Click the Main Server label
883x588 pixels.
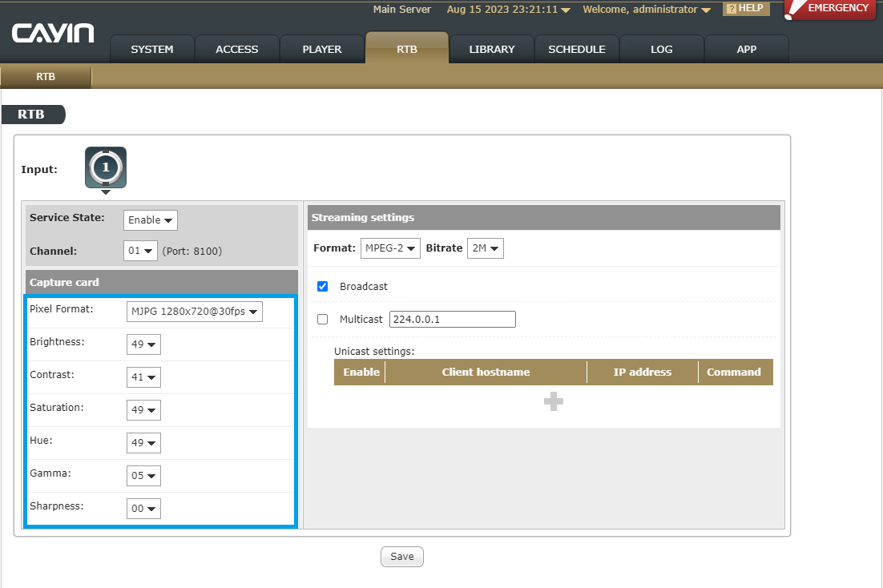click(x=402, y=10)
